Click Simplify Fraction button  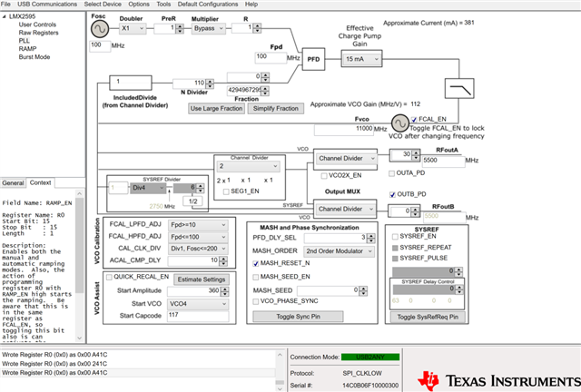tap(276, 109)
